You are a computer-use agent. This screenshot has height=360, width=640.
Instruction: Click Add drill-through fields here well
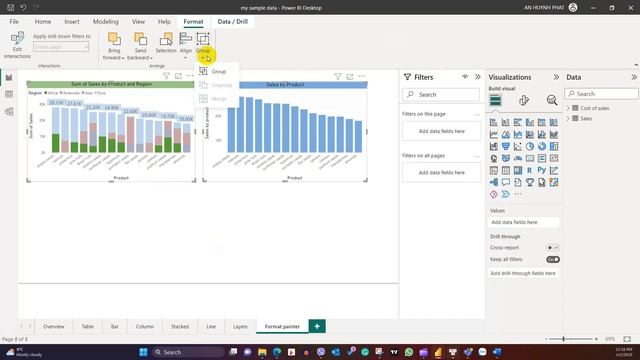[x=523, y=273]
